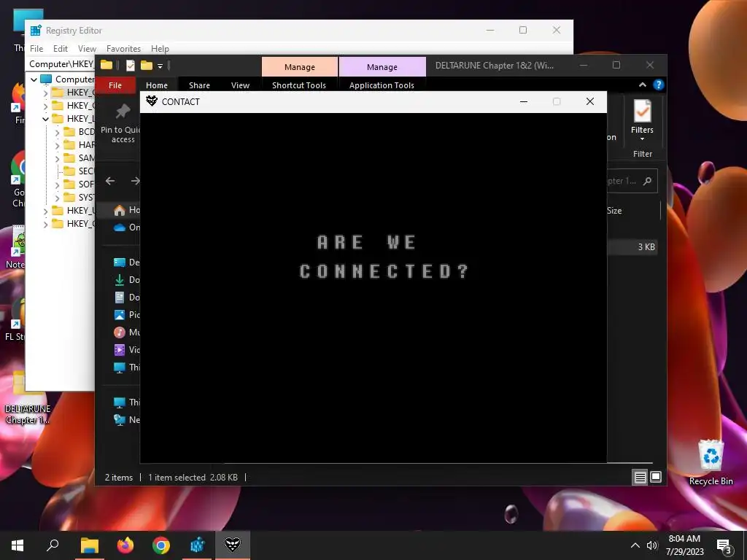Open taskbar Search
The image size is (747, 560).
(53, 545)
